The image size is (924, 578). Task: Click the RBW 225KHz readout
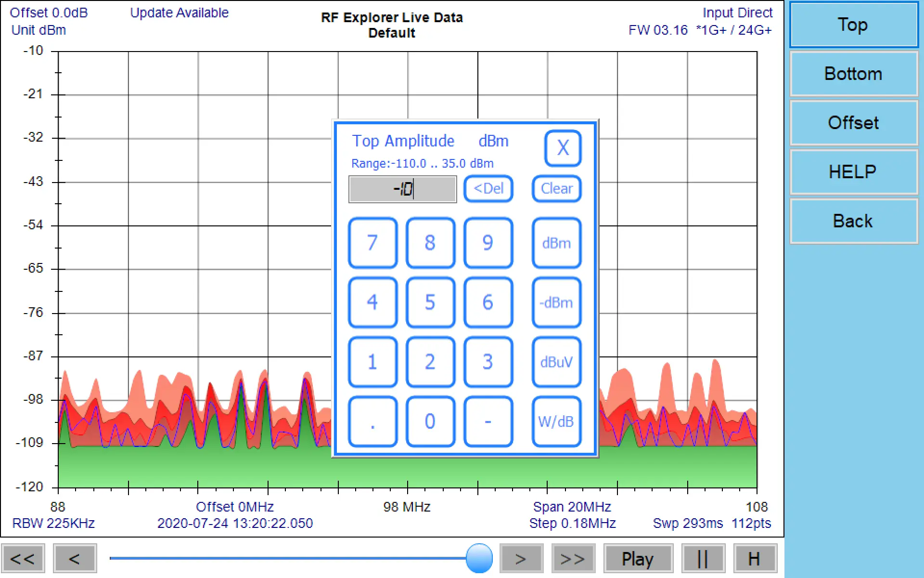[53, 523]
